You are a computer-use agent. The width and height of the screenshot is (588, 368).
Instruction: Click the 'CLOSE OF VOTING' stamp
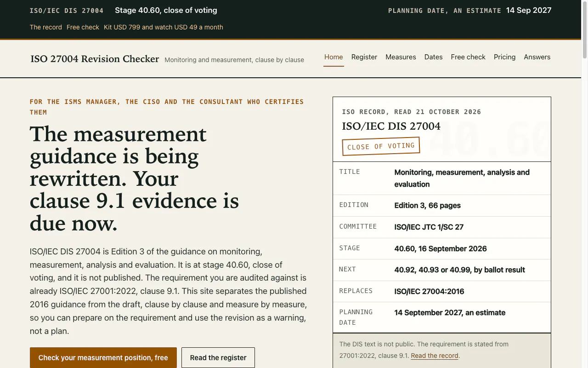click(x=381, y=146)
